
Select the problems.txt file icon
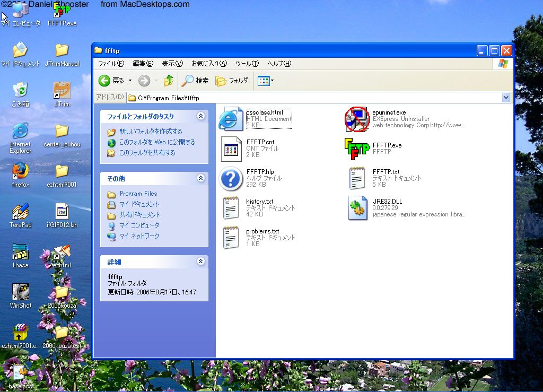coord(231,238)
